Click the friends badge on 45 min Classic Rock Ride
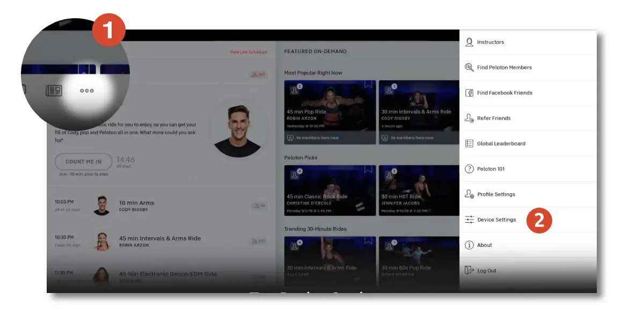Screen dimensions: 644x322 pos(296,174)
